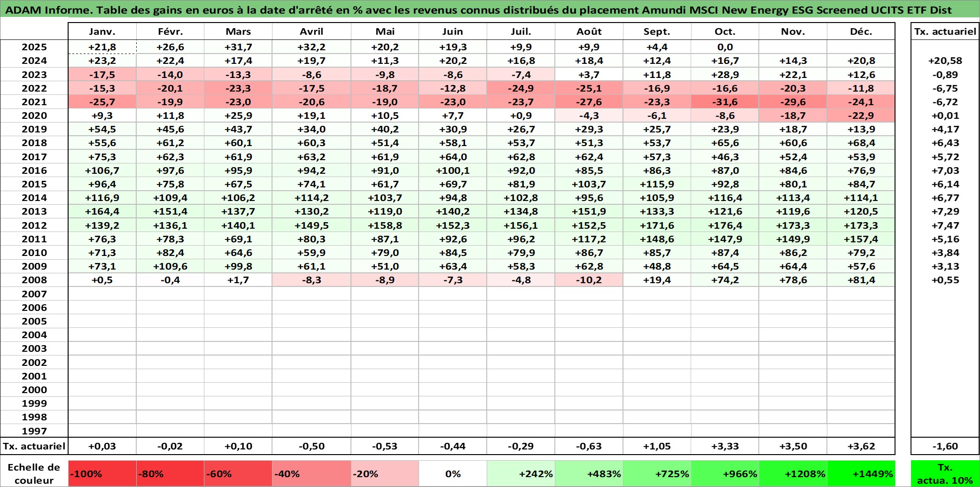Click the +725% green scale swatch
The width and height of the screenshot is (980, 487).
[657, 473]
